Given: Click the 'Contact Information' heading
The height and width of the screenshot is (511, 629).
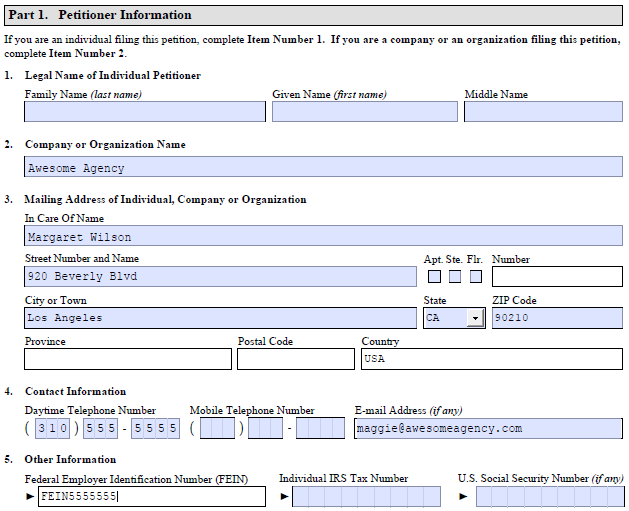Looking at the screenshot, I should [x=75, y=391].
